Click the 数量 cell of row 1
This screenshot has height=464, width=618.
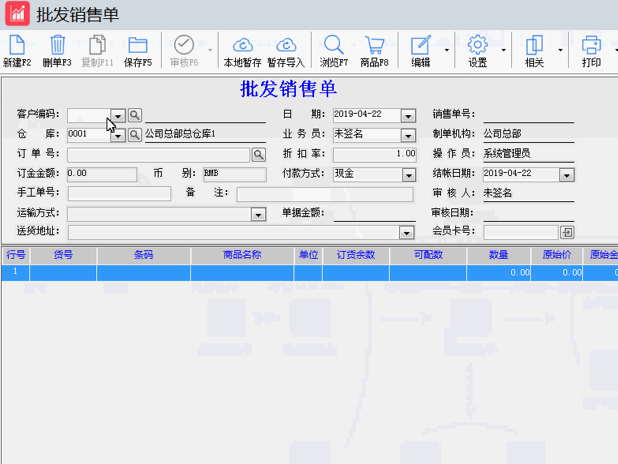coord(499,272)
